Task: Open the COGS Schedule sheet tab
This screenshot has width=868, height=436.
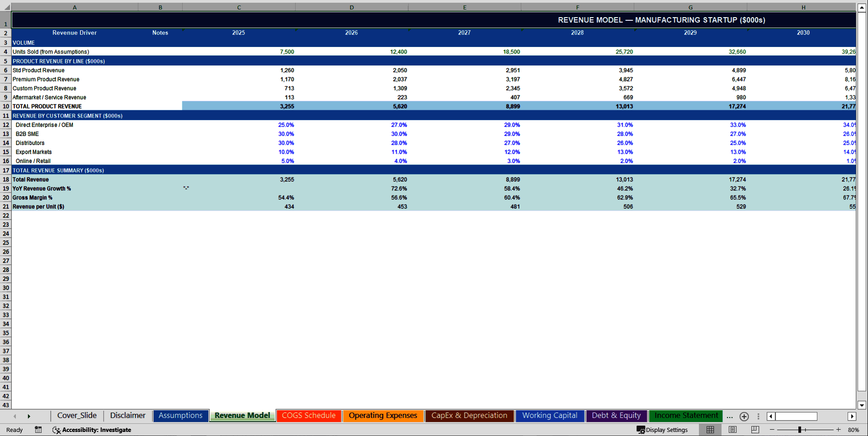Action: pyautogui.click(x=309, y=415)
